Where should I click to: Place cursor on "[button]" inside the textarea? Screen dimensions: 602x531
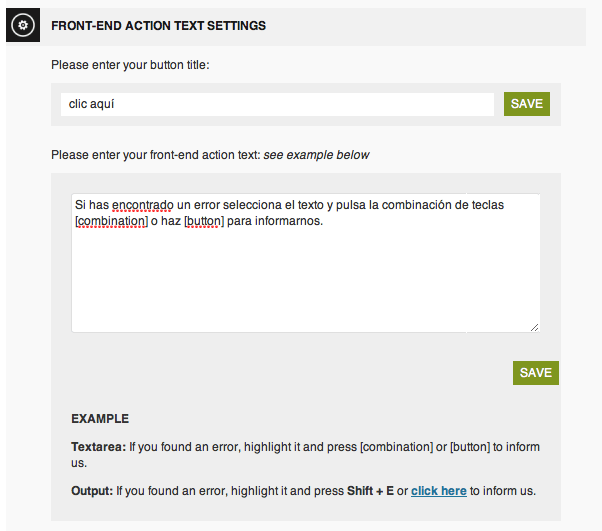pos(204,221)
